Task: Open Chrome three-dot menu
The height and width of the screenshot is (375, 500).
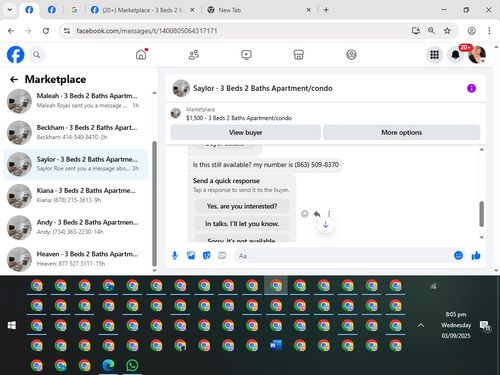Action: (x=489, y=31)
